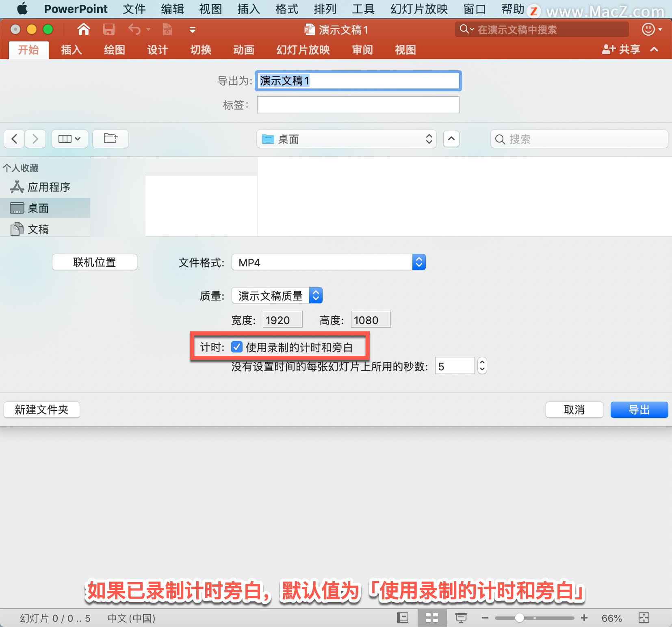The image size is (672, 627).
Task: Click the Undo arrow icon
Action: (134, 29)
